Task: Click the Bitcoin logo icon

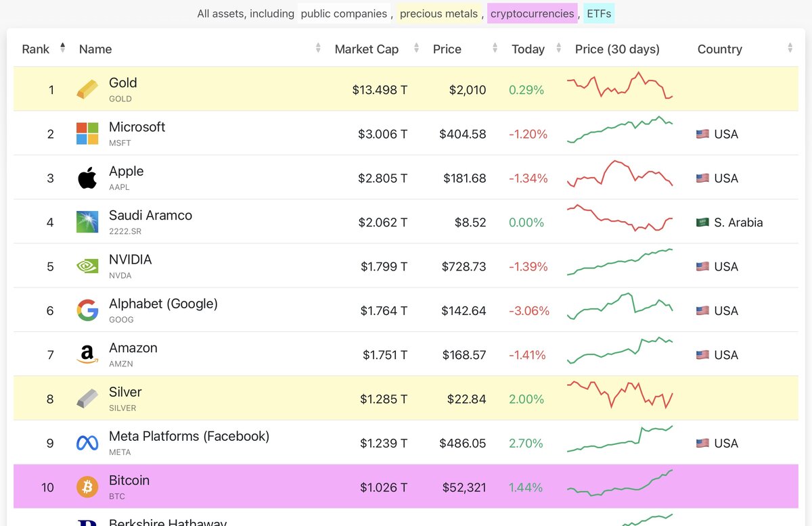Action: point(87,487)
